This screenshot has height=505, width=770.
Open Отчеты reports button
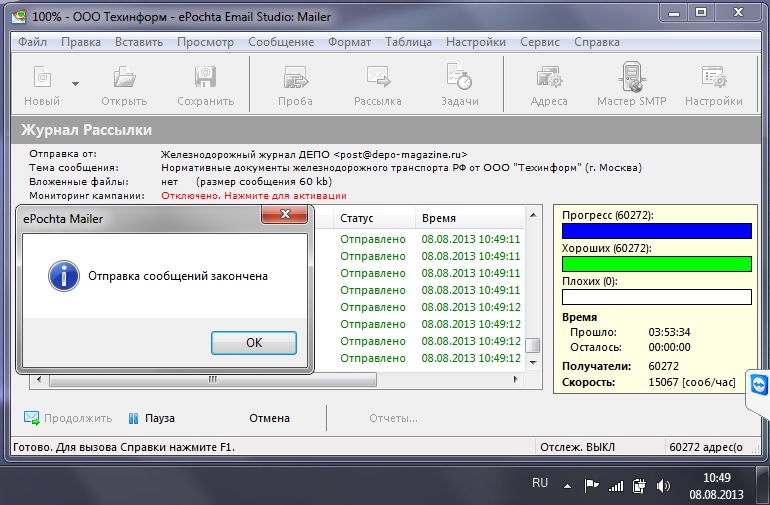(393, 418)
